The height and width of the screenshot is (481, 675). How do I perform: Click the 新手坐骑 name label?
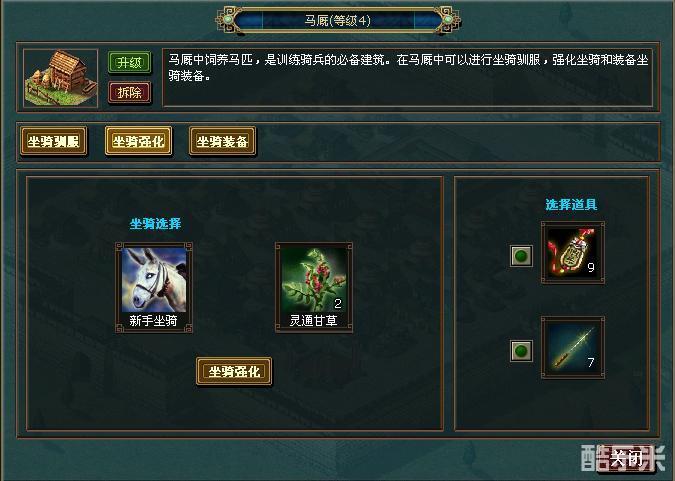(x=153, y=321)
